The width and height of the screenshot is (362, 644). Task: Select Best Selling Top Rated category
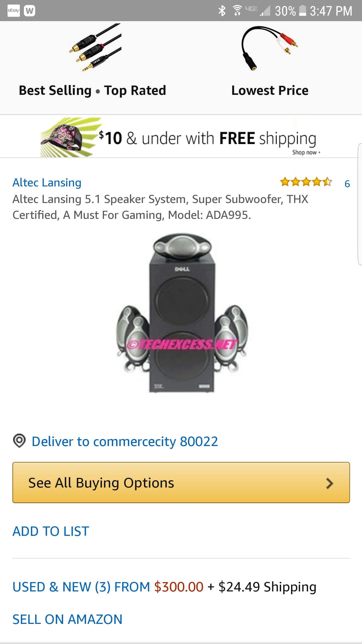92,90
